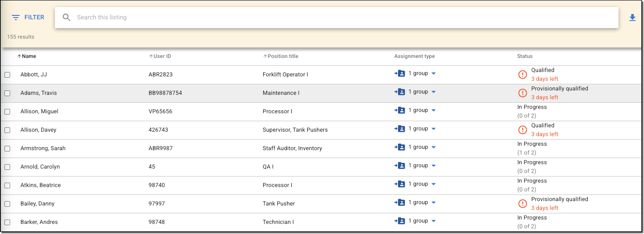644x234 pixels.
Task: Select the checkbox for Abbott, JJ
Action: click(x=7, y=75)
